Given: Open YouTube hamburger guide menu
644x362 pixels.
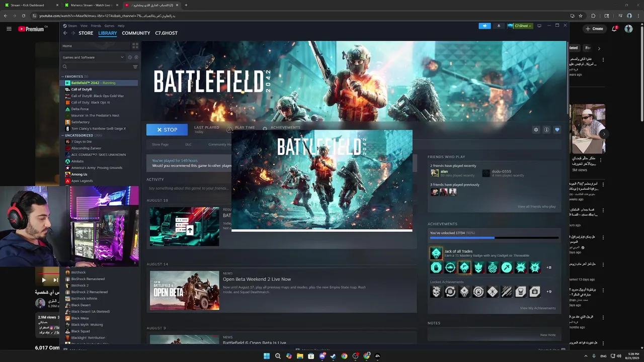Looking at the screenshot, I should tap(9, 29).
